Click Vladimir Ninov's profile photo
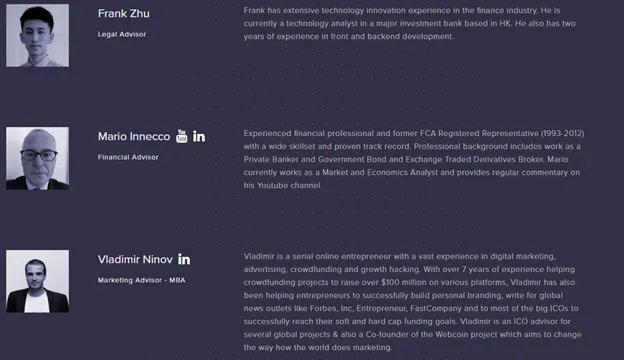This screenshot has height=360, width=624. [x=37, y=281]
